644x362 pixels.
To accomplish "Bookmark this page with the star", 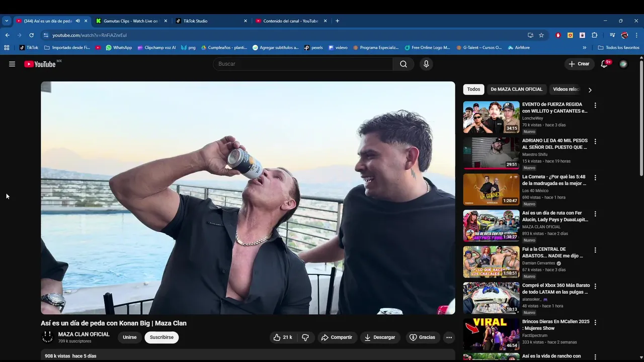I will [541, 35].
